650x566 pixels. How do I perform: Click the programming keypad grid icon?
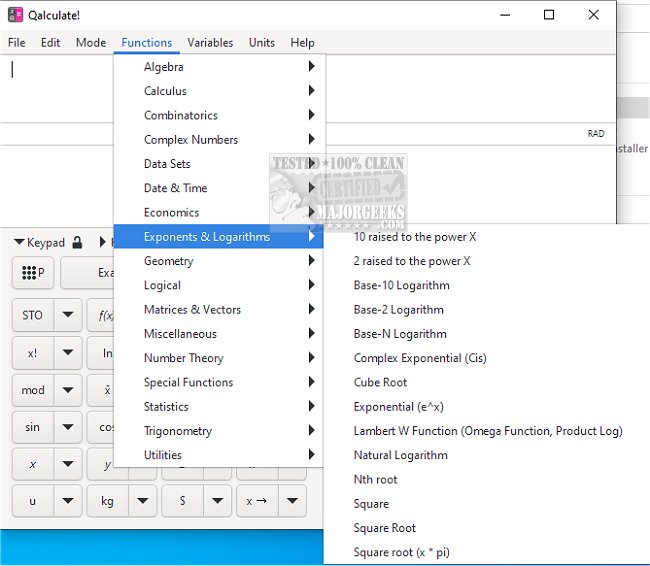(33, 273)
